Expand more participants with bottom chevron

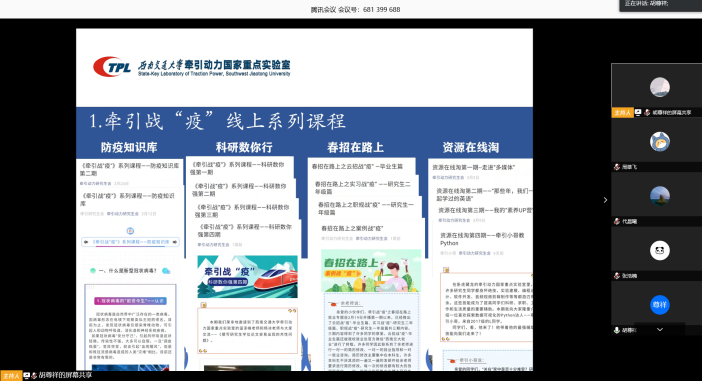pyautogui.click(x=659, y=330)
